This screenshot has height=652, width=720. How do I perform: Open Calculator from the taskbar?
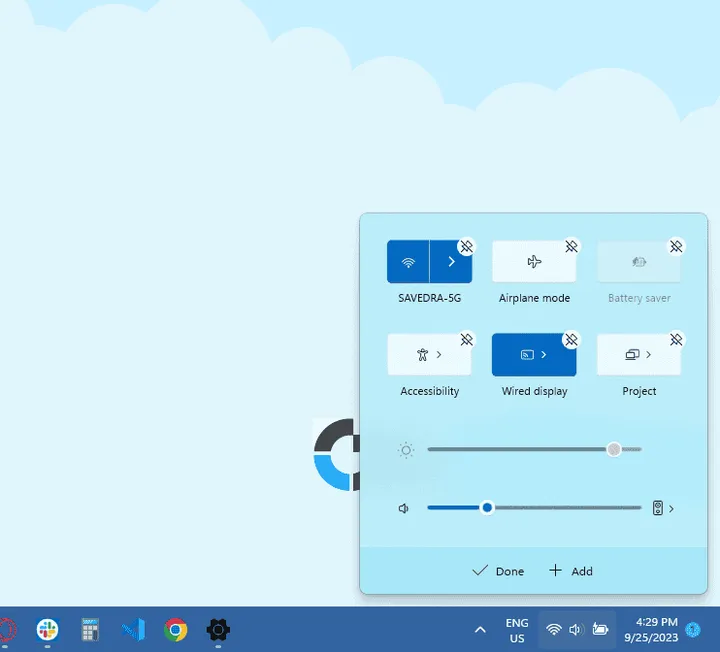coord(90,629)
